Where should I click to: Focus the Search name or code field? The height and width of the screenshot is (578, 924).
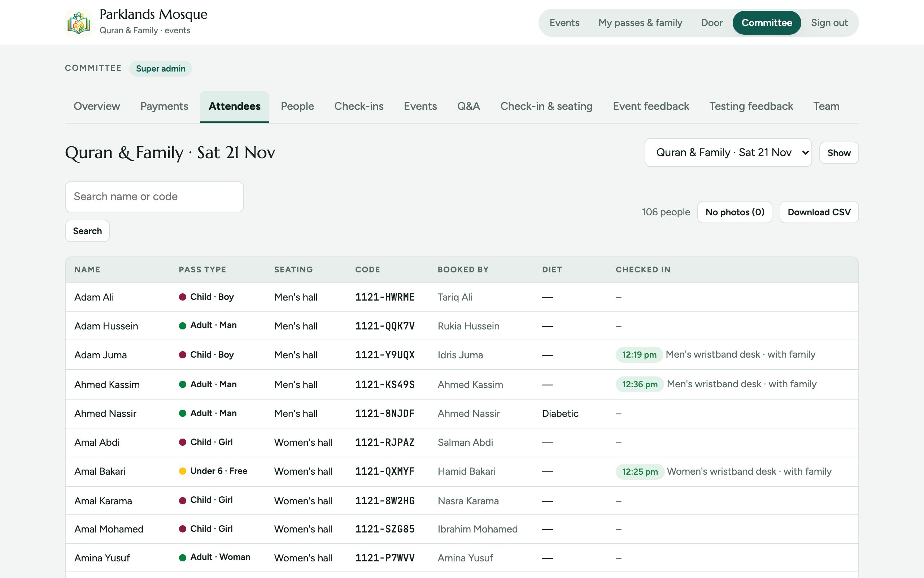point(154,197)
